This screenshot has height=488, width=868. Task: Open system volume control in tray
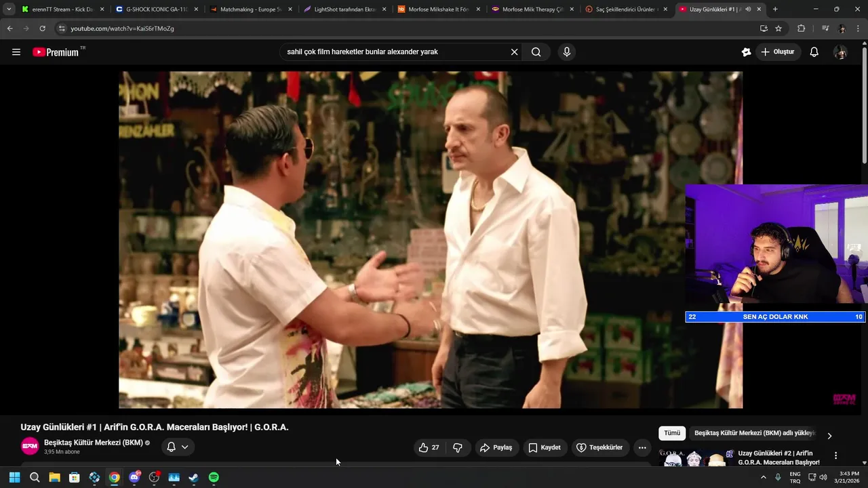pyautogui.click(x=823, y=477)
